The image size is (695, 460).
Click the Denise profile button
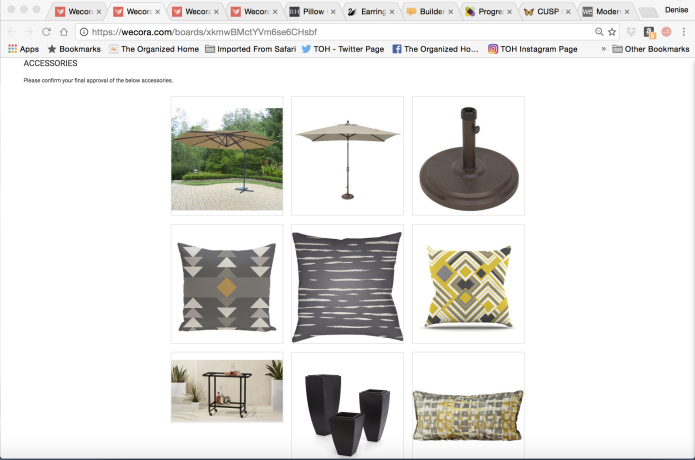coord(676,10)
